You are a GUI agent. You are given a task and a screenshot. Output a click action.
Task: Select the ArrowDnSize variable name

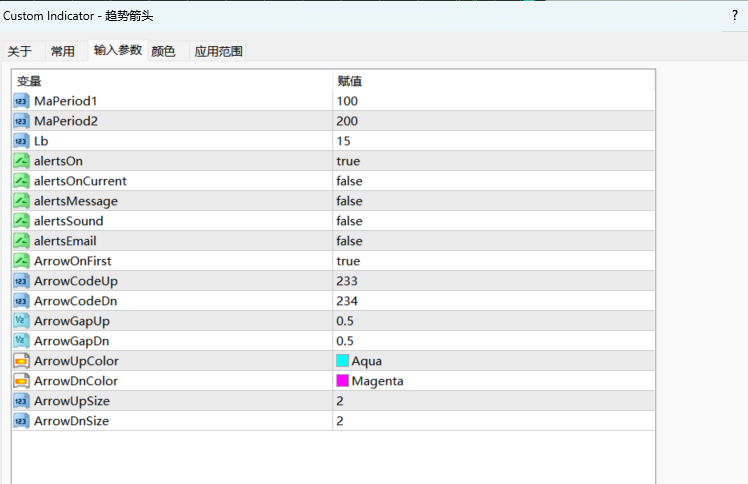(x=72, y=422)
